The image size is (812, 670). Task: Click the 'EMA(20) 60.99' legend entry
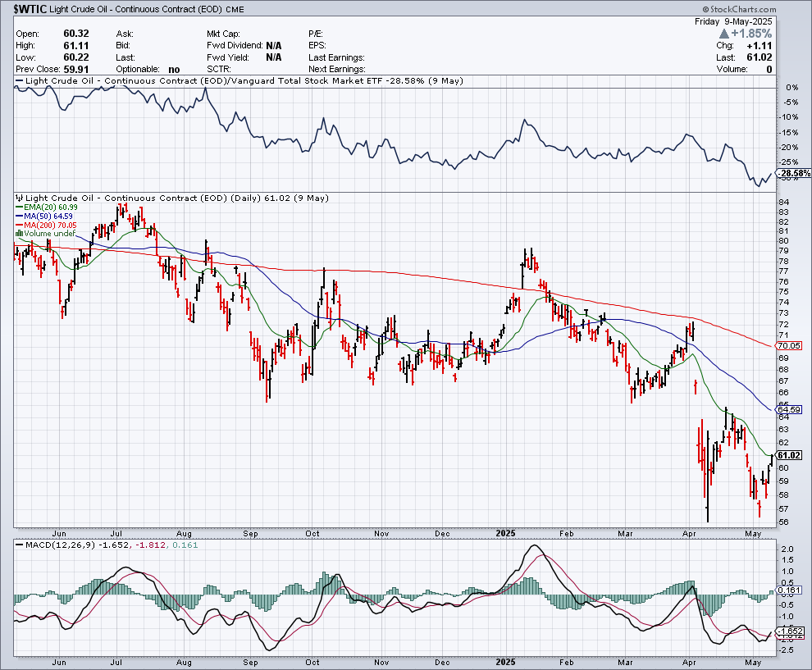tap(46, 207)
